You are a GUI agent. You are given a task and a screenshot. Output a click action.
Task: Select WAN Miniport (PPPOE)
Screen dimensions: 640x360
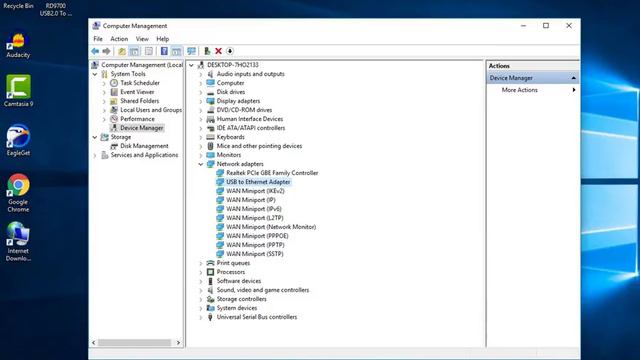[x=257, y=236]
